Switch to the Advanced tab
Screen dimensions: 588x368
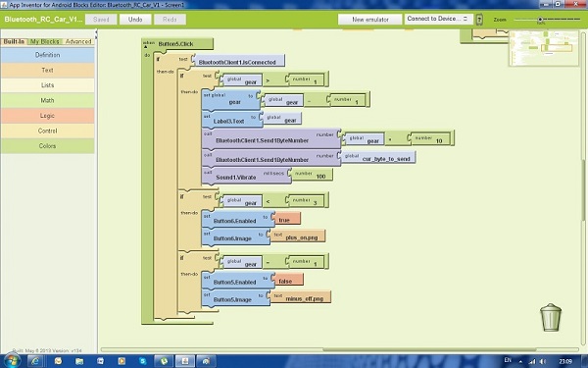(x=78, y=41)
